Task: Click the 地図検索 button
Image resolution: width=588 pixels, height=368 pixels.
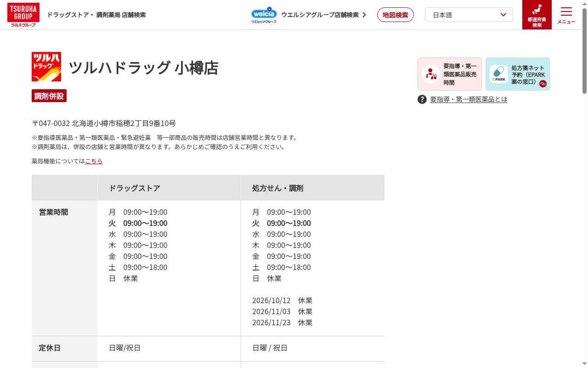Action: (x=396, y=15)
